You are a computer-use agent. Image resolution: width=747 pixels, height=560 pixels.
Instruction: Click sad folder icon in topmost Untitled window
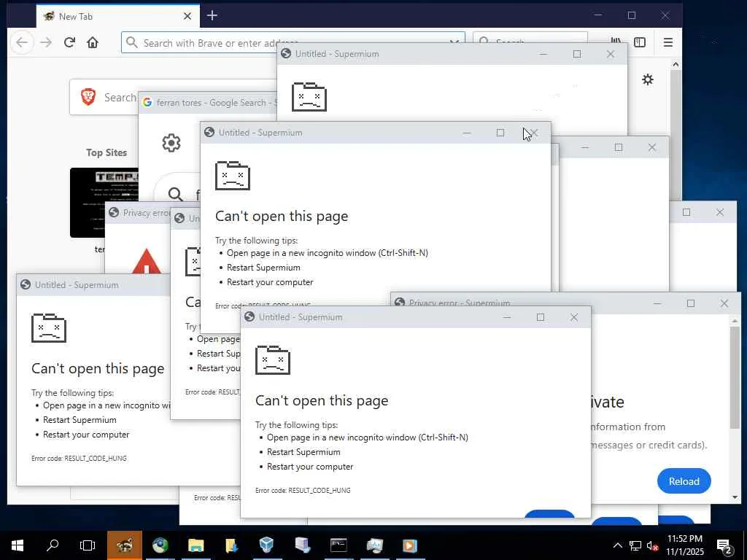(x=309, y=97)
